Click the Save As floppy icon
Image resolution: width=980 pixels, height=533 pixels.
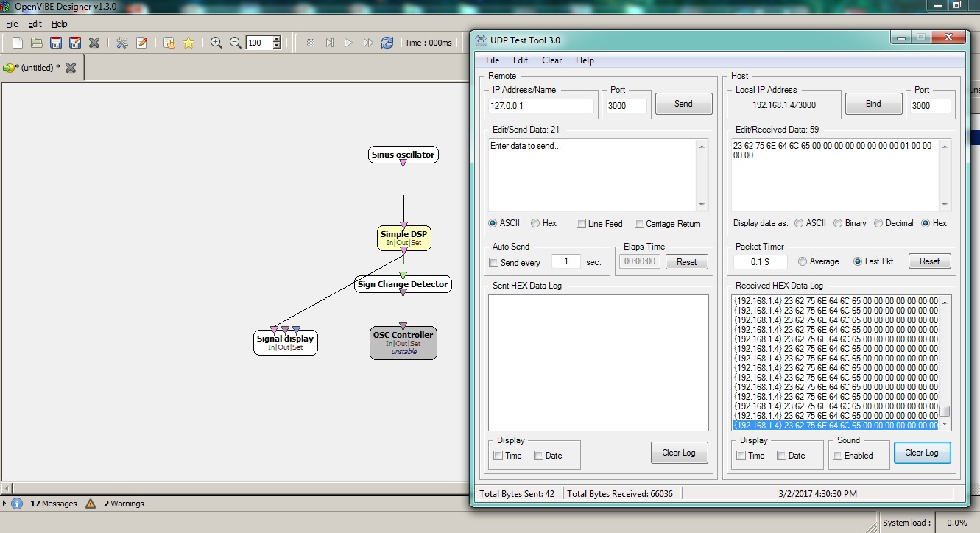74,43
